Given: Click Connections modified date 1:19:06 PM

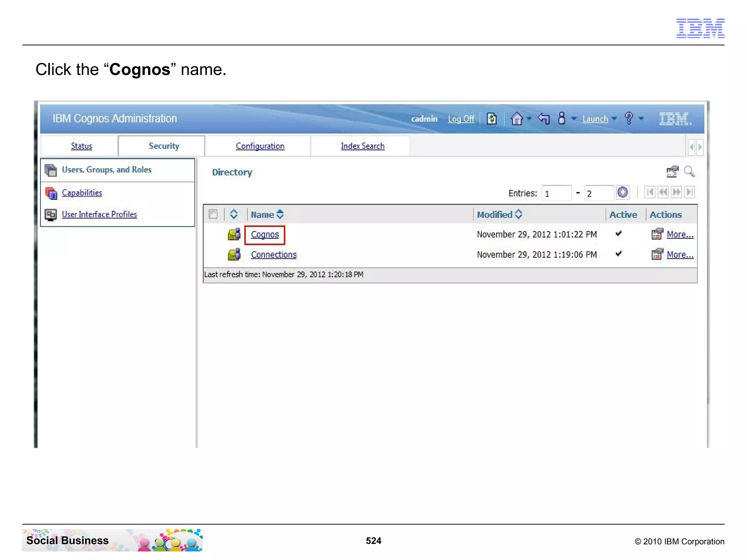Looking at the screenshot, I should point(537,254).
